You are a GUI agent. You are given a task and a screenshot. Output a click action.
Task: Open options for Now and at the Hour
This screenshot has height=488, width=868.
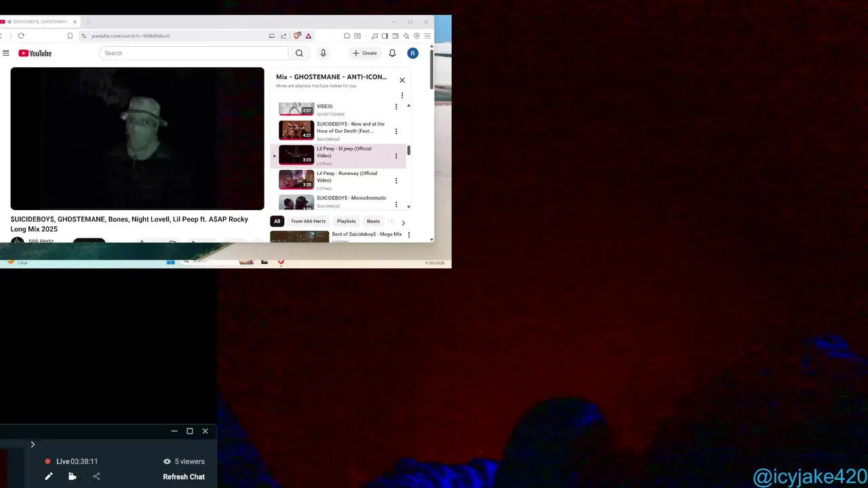[x=396, y=131]
